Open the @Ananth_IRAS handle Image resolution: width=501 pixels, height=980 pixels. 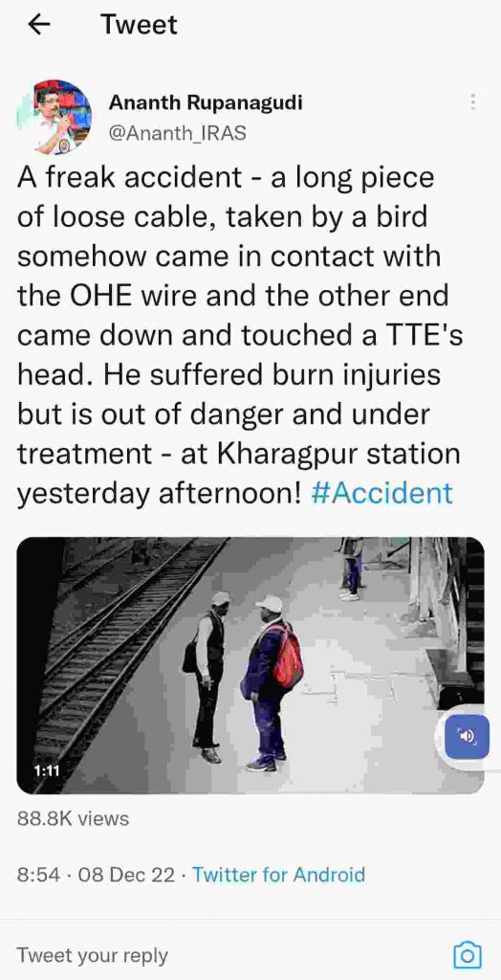coord(178,132)
